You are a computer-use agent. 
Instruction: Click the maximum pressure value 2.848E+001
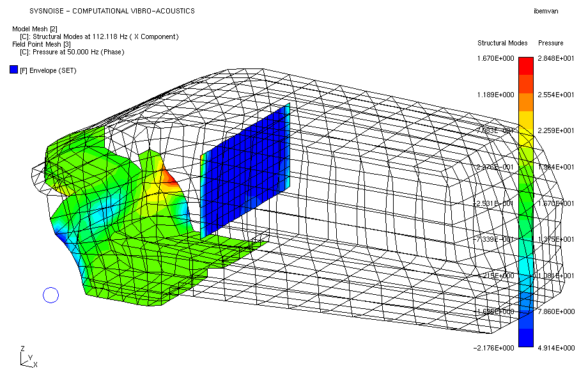(555, 59)
